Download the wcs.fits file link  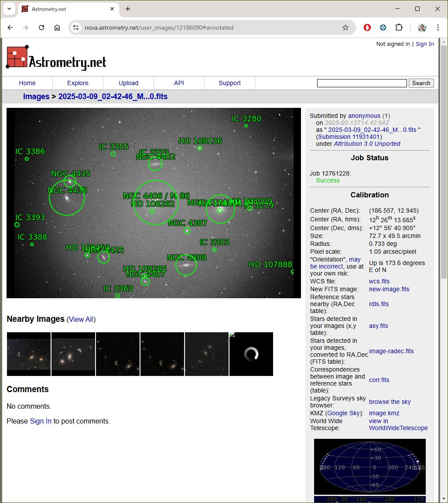click(379, 281)
